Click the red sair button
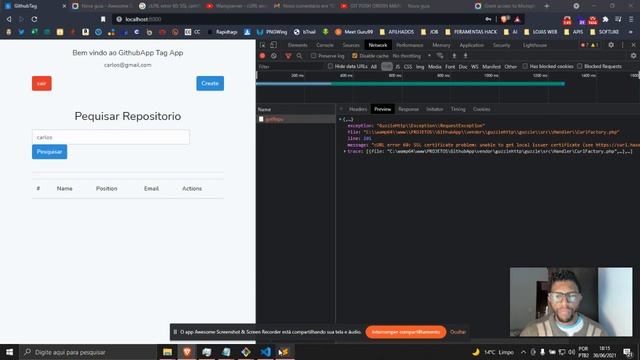Viewport: 640px width, 360px height. [x=42, y=83]
